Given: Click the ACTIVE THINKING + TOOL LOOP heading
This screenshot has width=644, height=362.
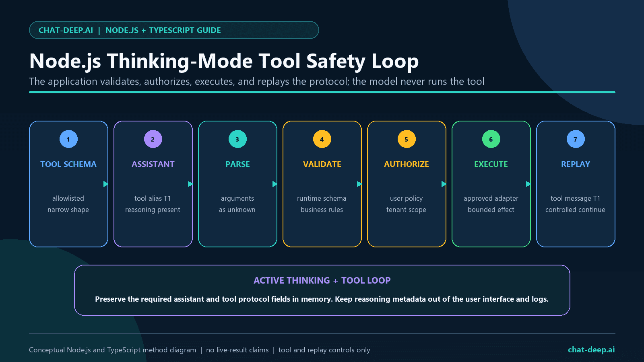Looking at the screenshot, I should [x=322, y=280].
